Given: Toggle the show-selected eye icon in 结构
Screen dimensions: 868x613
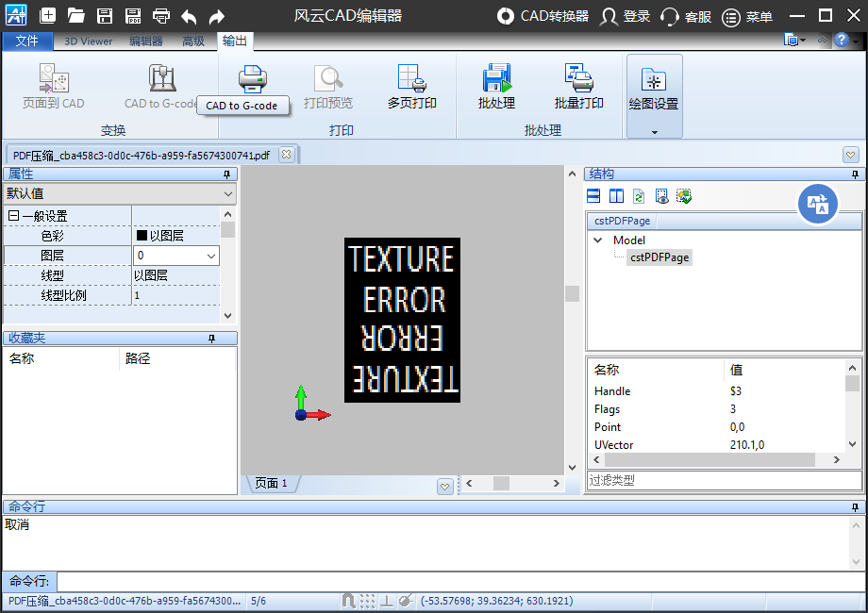Looking at the screenshot, I should [x=661, y=196].
